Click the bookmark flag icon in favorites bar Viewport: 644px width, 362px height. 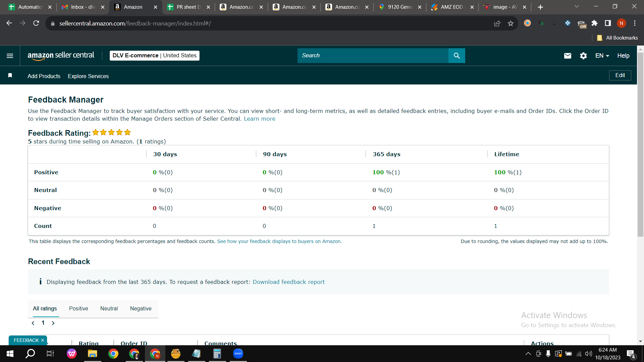[x=10, y=75]
